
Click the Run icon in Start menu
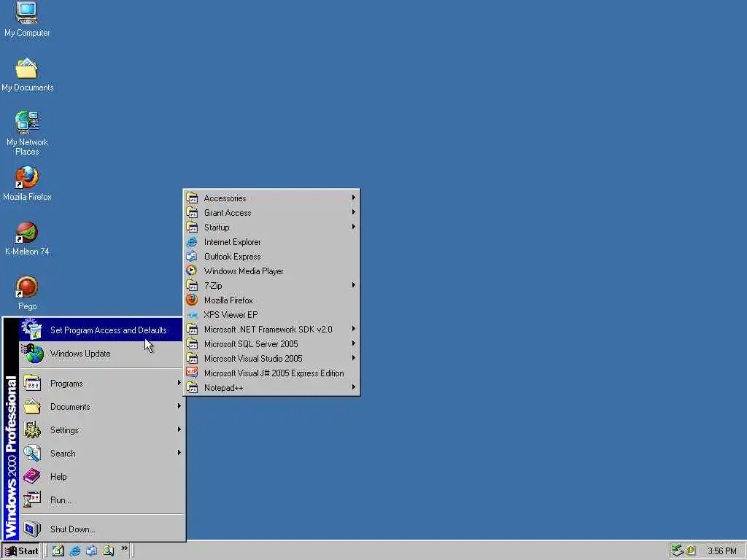click(32, 499)
